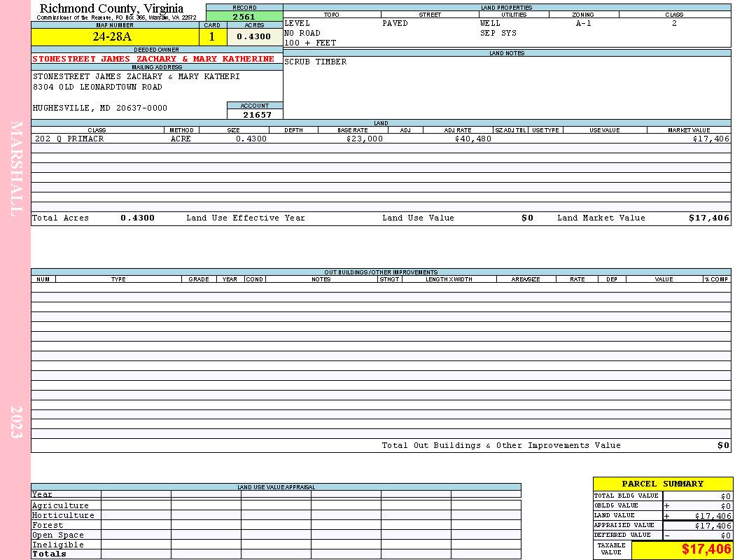The width and height of the screenshot is (735, 560).
Task: Click the acres value beside card 1
Action: tap(255, 36)
